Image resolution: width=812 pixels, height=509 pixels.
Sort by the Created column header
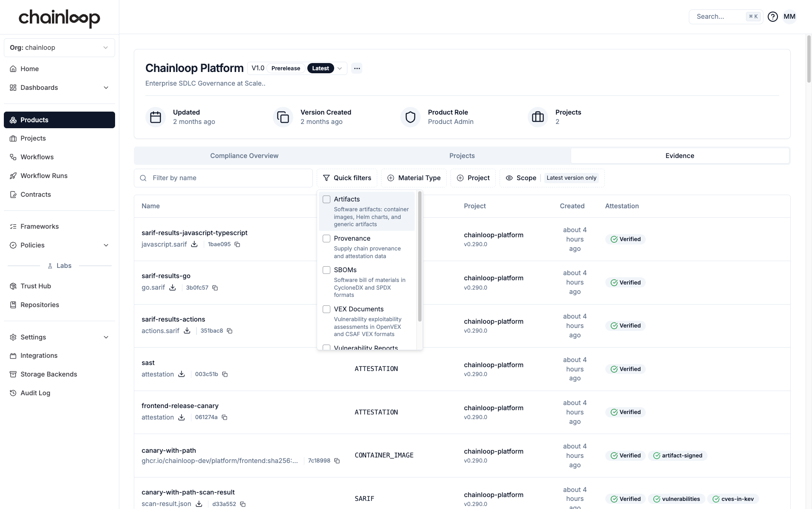coord(572,206)
